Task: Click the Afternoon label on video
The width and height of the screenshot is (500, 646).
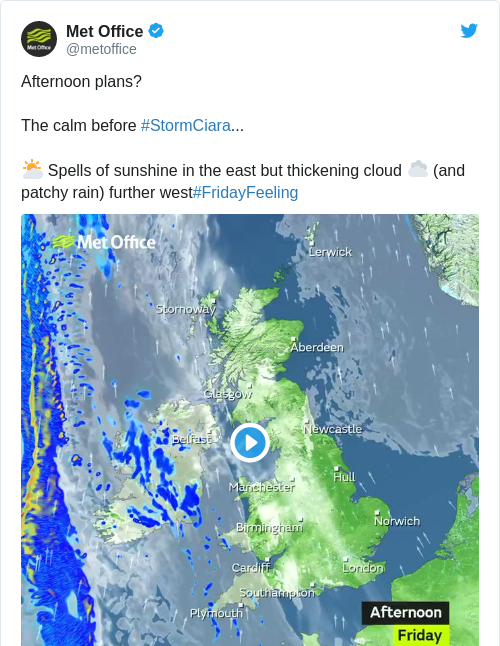Action: click(x=405, y=613)
